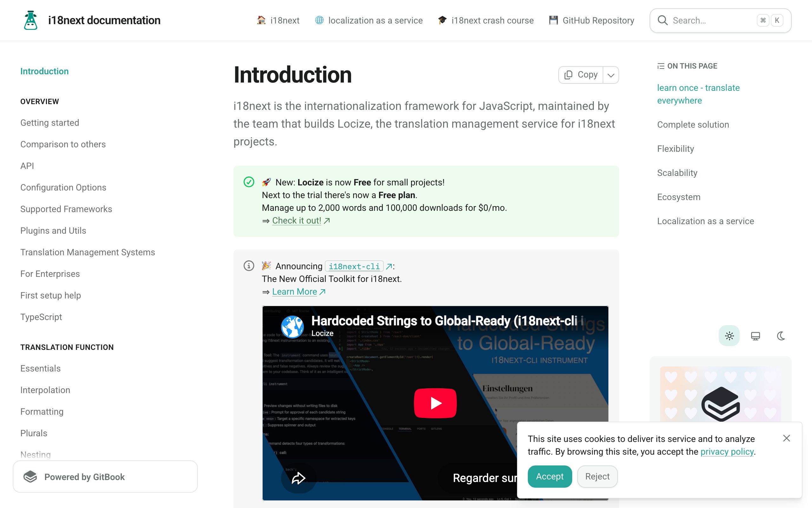Open localization as a service header link

tap(369, 21)
